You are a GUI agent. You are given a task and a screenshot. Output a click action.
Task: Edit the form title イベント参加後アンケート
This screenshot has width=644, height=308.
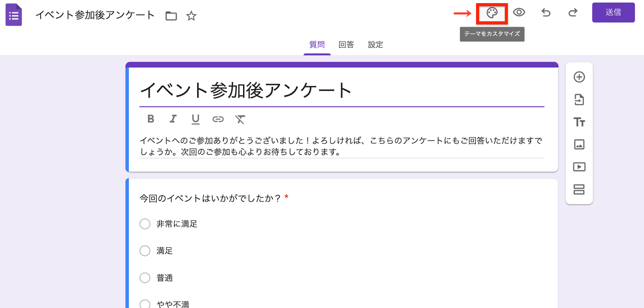[342, 90]
